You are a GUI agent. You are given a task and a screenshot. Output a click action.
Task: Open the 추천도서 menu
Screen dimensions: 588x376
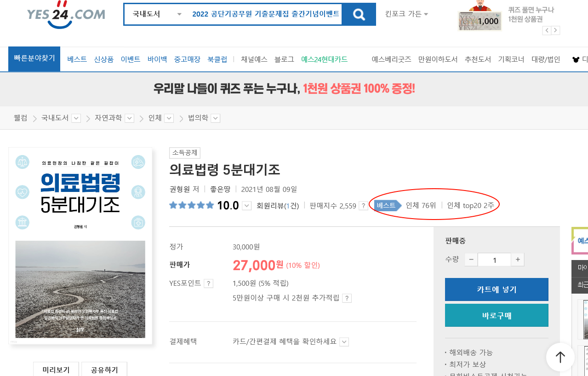[478, 59]
